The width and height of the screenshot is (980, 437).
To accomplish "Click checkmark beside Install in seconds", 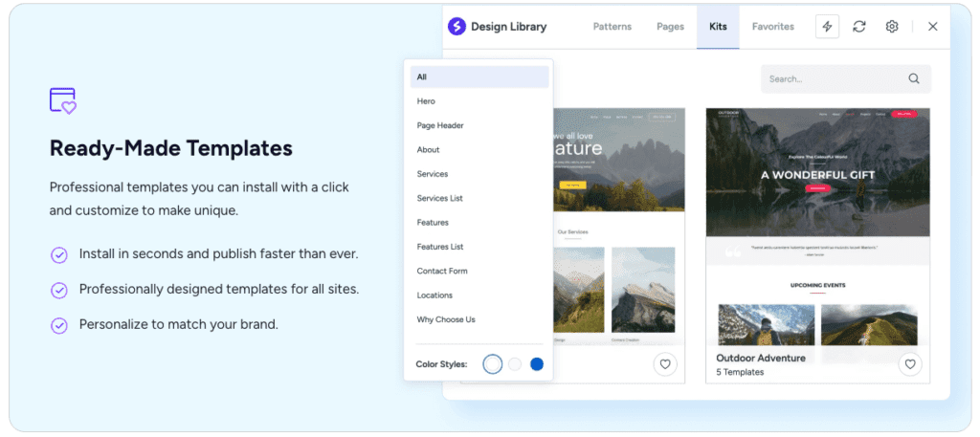I will [x=58, y=255].
